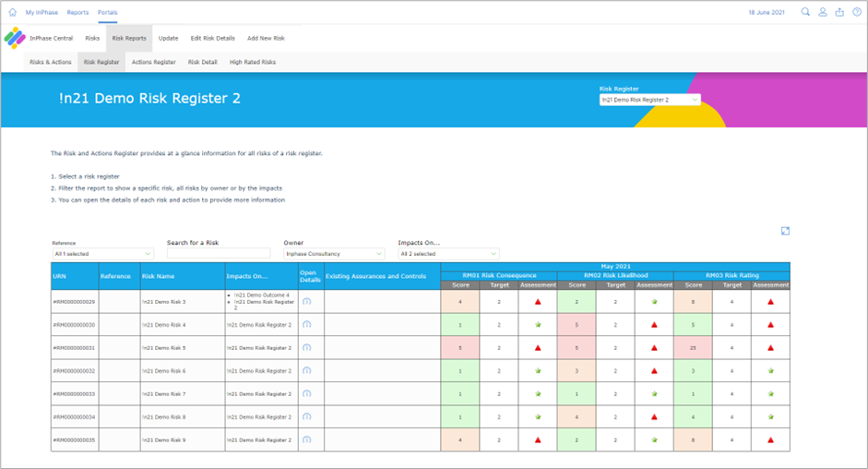This screenshot has width=868, height=469.
Task: Open details icon for In21 Demo Risk 5
Action: (x=307, y=347)
